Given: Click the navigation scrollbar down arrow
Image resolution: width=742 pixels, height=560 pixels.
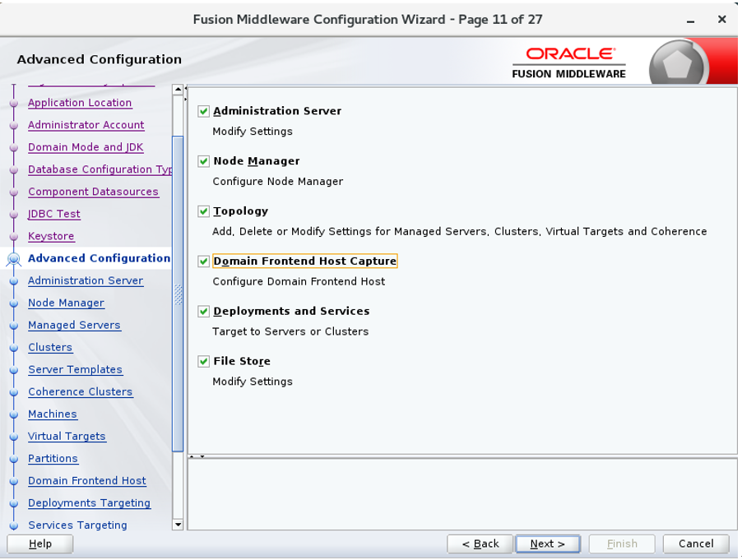Looking at the screenshot, I should tap(178, 525).
